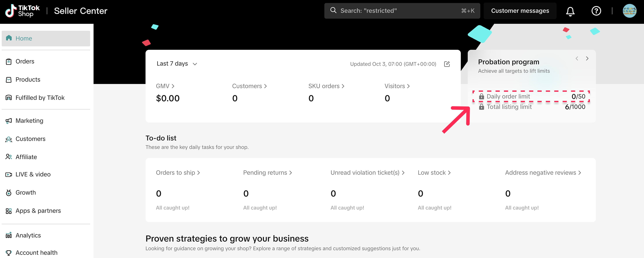Open Visitors metric details
Screen dimensions: 644x258
pos(397,86)
